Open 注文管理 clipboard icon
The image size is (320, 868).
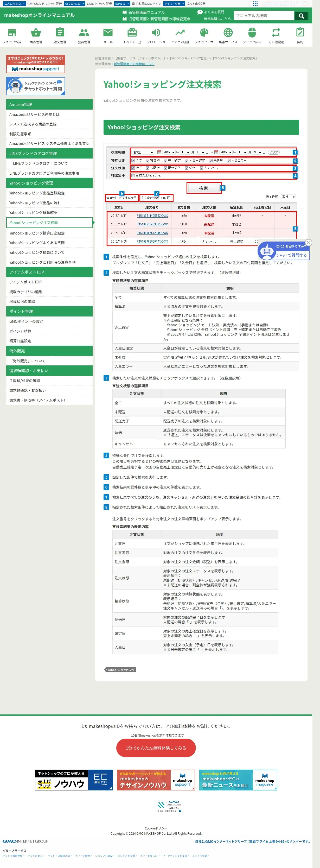[x=60, y=35]
